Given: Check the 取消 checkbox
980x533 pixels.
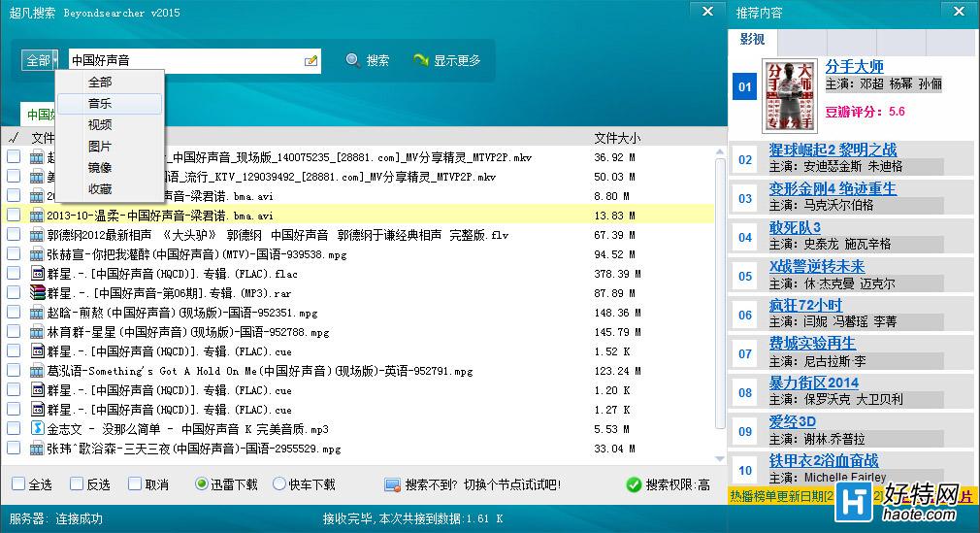Looking at the screenshot, I should point(134,483).
